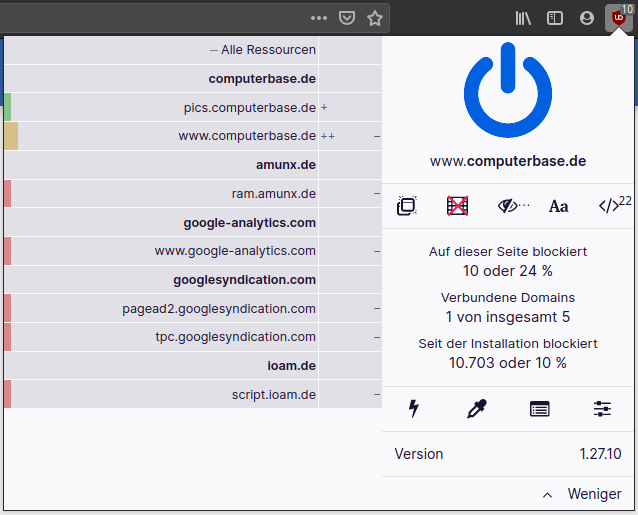Screen dimensions: 638x515
Task: Click red rule cell for script.ioam.de
Action: pyautogui.click(x=7, y=394)
